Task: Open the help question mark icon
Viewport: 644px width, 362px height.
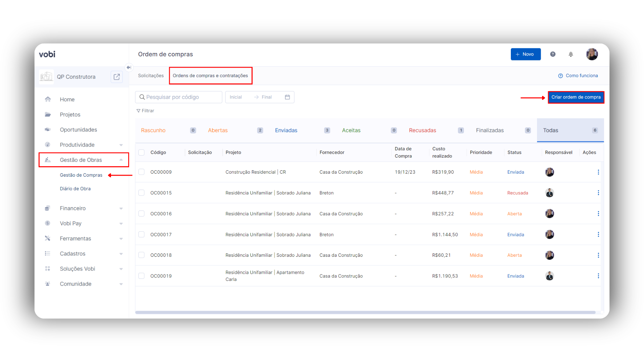Action: point(553,54)
